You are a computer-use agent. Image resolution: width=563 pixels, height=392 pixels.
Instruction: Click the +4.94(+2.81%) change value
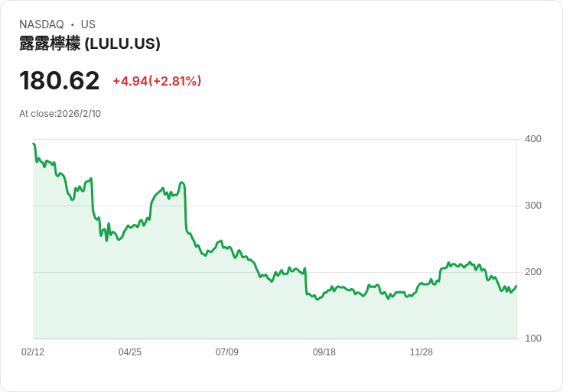tap(157, 81)
